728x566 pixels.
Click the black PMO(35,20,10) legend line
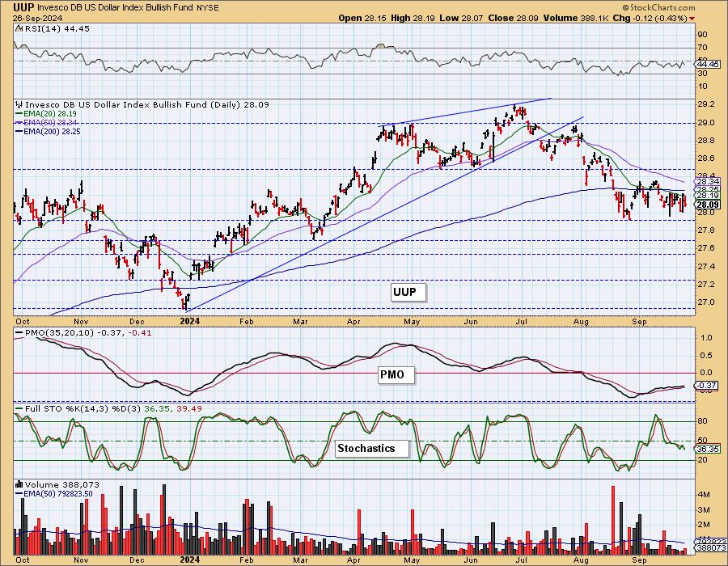tap(19, 333)
